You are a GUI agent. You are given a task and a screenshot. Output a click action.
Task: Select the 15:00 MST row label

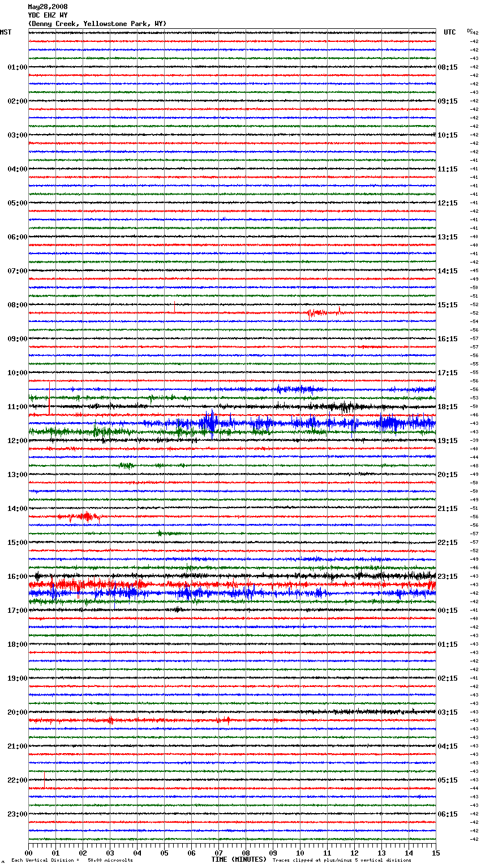click(18, 543)
